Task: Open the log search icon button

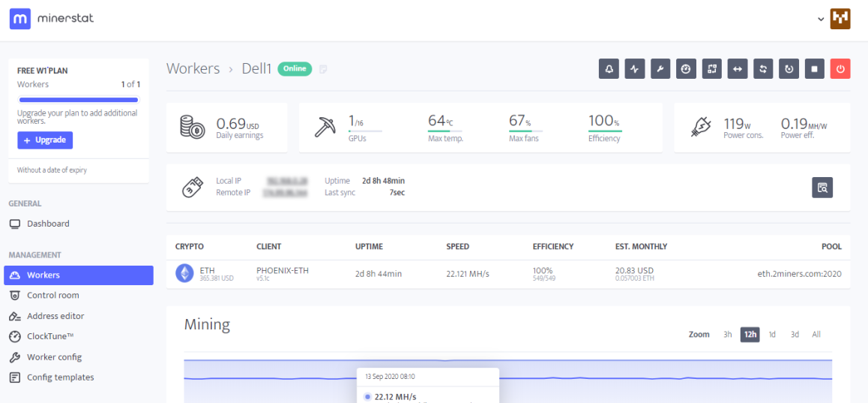Action: click(x=822, y=188)
